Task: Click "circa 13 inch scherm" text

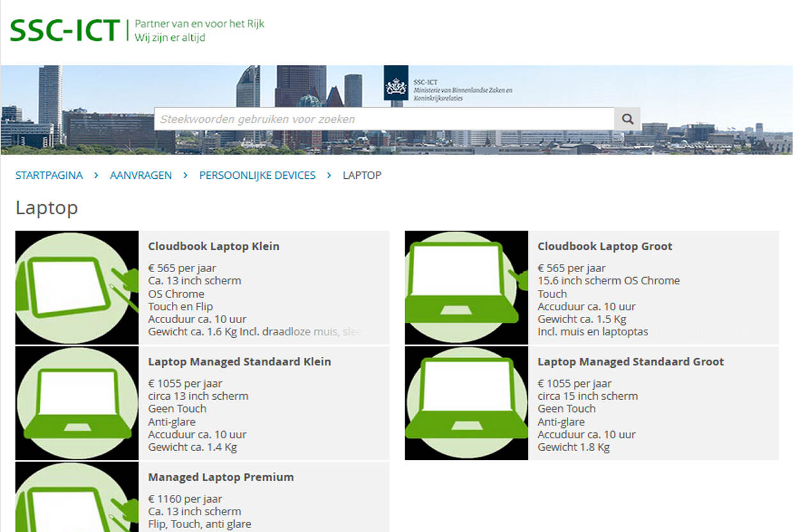Action: click(x=198, y=396)
